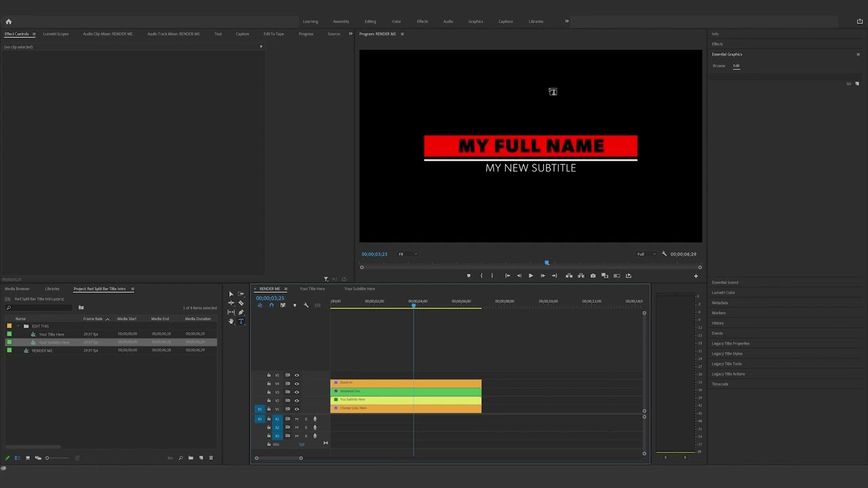
Task: Step forward one frame
Action: tap(542, 276)
